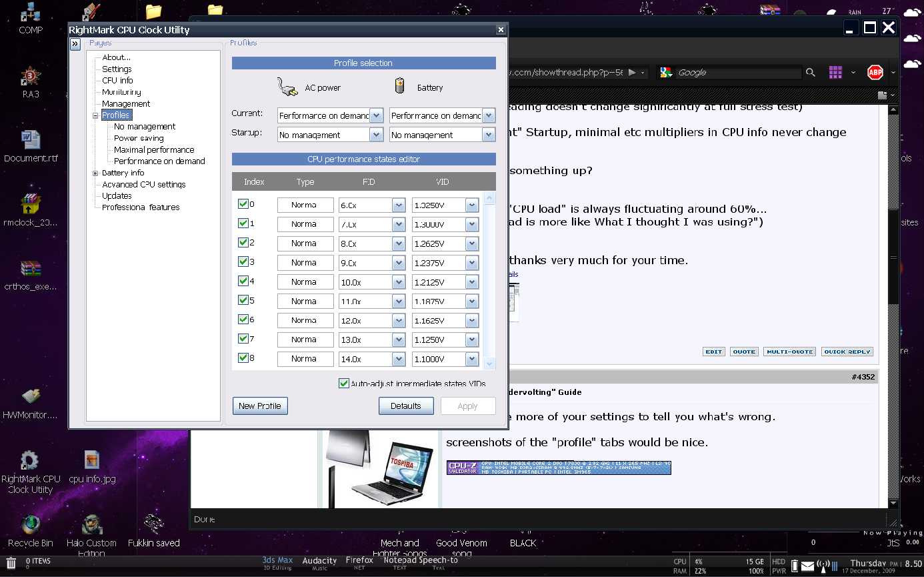Open the COMP desktop shortcut
The height and width of the screenshot is (577, 924).
[31, 18]
